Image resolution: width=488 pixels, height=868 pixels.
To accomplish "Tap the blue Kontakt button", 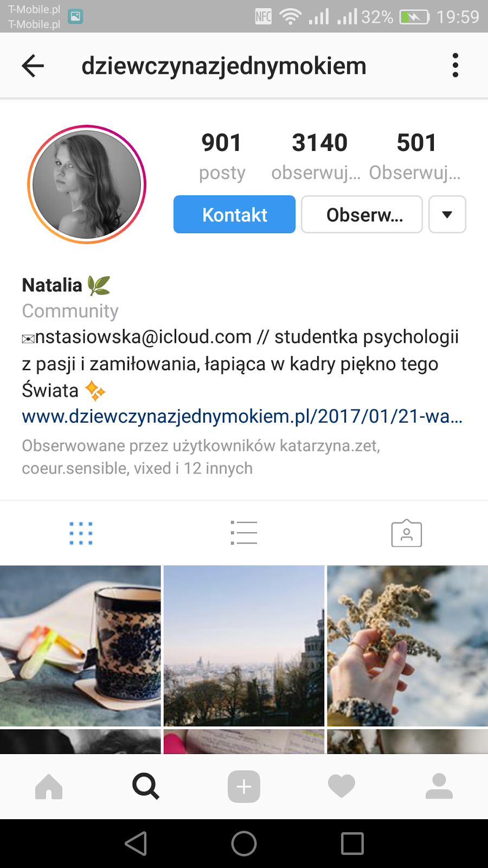I will pyautogui.click(x=234, y=214).
